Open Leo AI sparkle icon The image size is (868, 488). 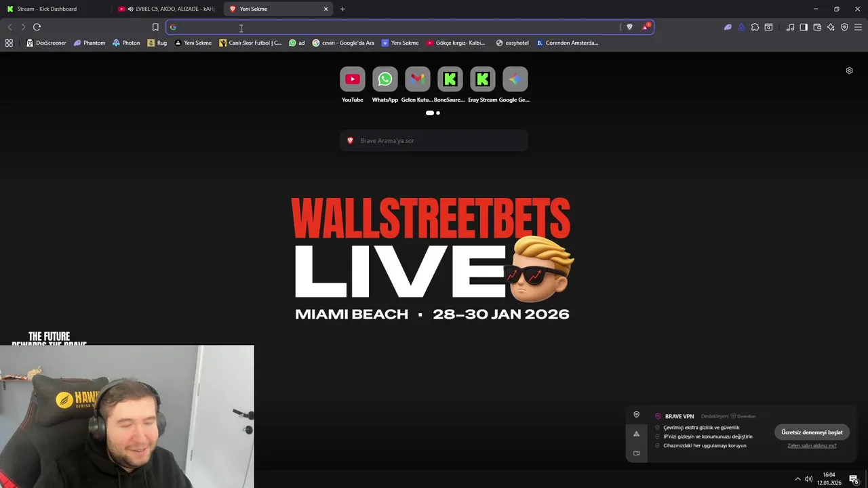click(831, 27)
